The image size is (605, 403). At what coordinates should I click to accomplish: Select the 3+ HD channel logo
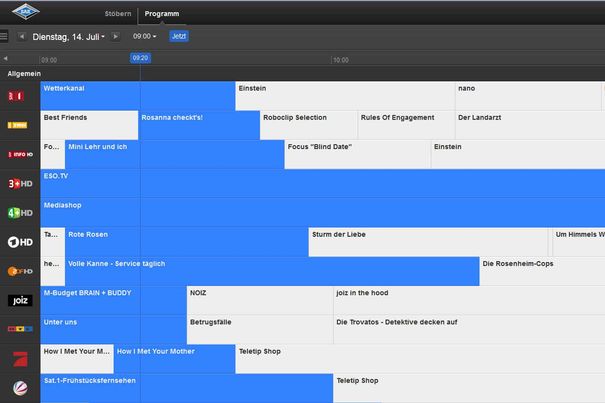[20, 183]
